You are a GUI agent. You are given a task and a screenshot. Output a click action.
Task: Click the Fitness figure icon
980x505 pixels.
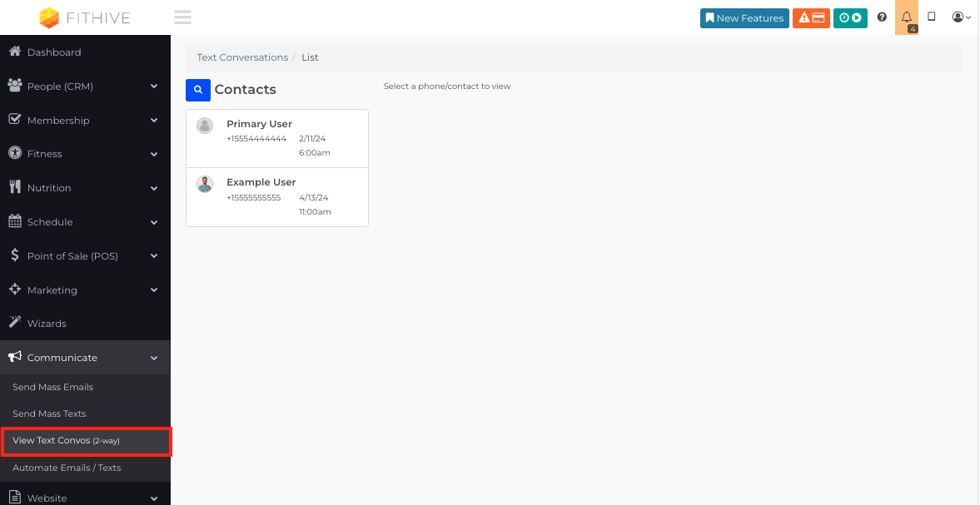[x=15, y=153]
